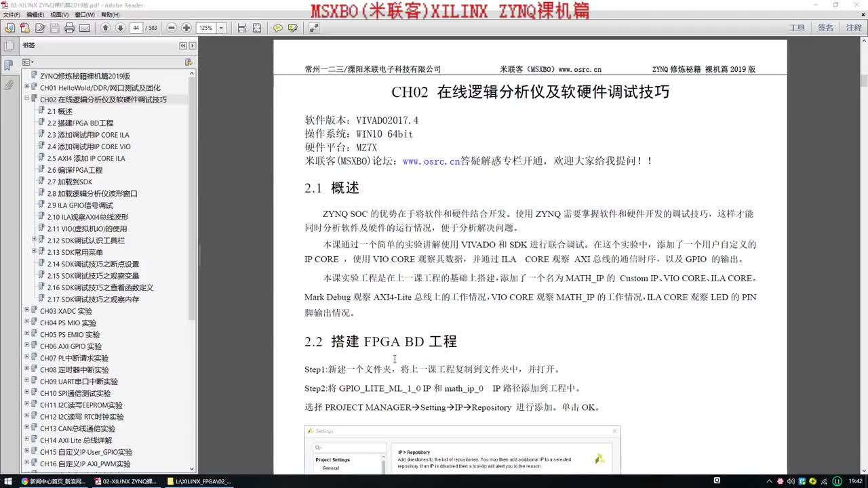Screen dimensions: 868x488
Task: Expand the CH03 XADC 实验 bookmark
Action: pos(26,310)
